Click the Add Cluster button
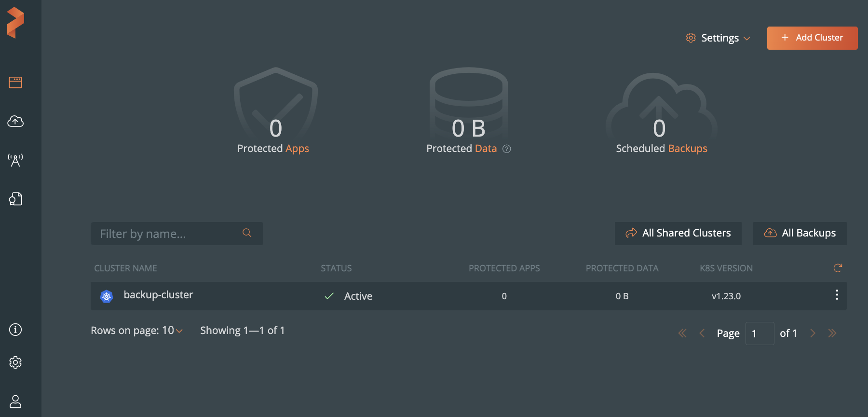This screenshot has height=417, width=868. (x=812, y=38)
